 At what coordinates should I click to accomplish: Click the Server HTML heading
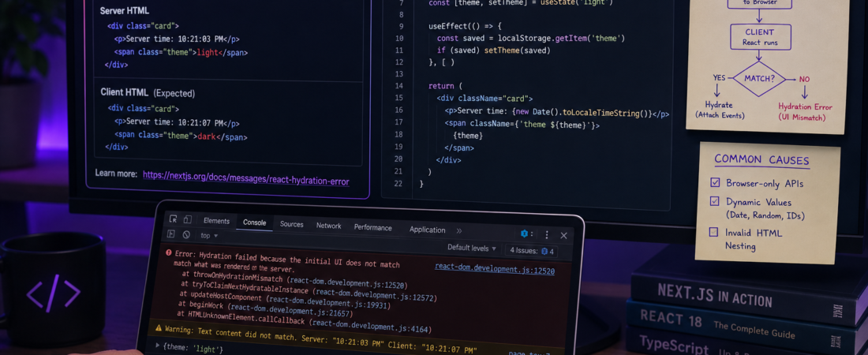coord(125,11)
